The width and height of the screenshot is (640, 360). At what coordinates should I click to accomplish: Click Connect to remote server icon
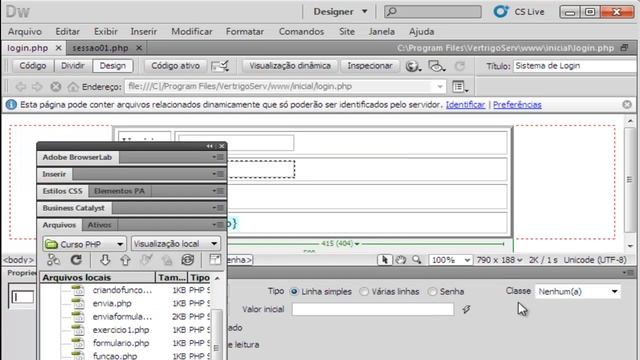point(53,260)
